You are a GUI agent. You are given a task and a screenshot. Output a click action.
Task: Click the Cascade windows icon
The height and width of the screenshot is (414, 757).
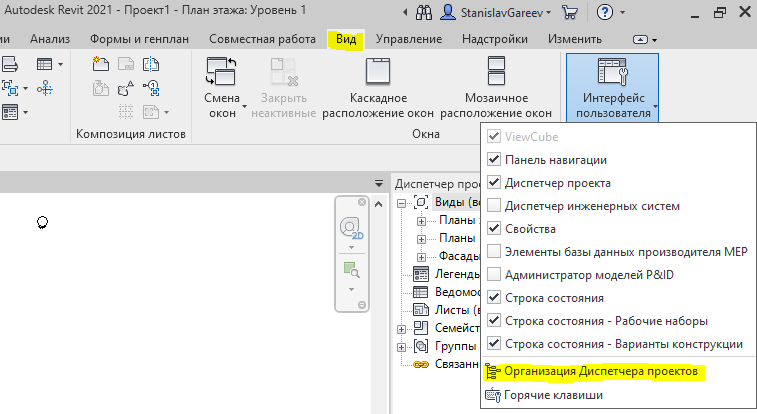point(378,71)
